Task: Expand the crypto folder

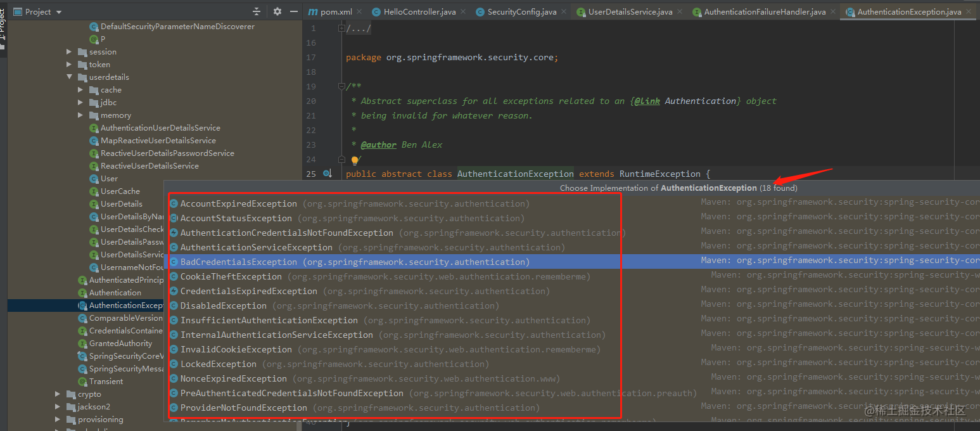Action: tap(58, 394)
